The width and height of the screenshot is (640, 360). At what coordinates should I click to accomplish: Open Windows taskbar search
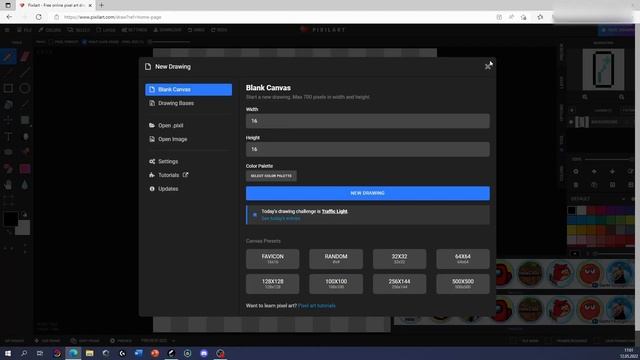[24, 353]
